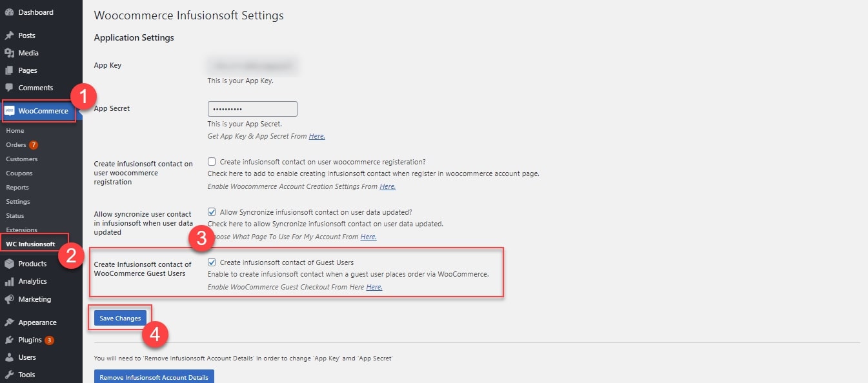Click the Plugins update badge showing 3
Viewport: 868px width, 383px height.
(x=49, y=340)
